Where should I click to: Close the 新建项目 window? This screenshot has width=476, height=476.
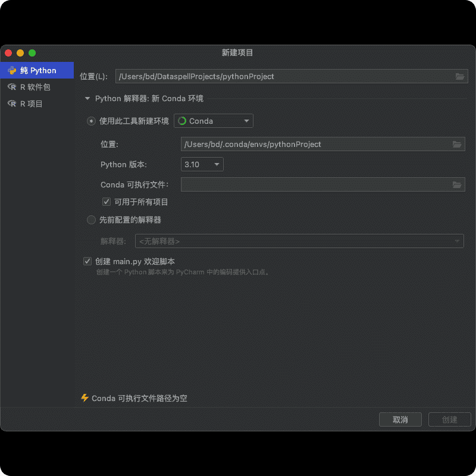(8, 53)
